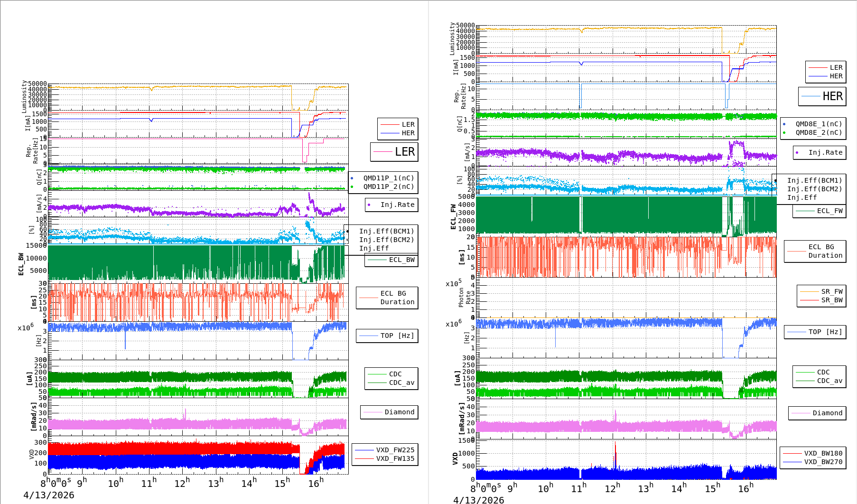Click the date label under left plot
857x504 pixels.
click(49, 495)
